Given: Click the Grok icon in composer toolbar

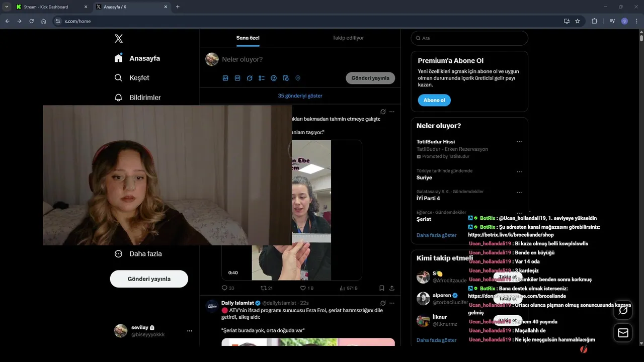Looking at the screenshot, I should pyautogui.click(x=250, y=78).
